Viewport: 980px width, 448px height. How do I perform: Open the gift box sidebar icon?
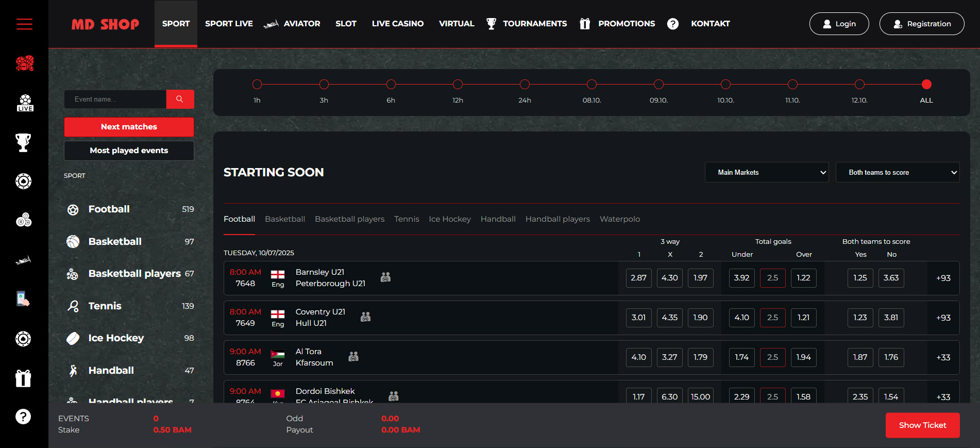click(x=23, y=378)
